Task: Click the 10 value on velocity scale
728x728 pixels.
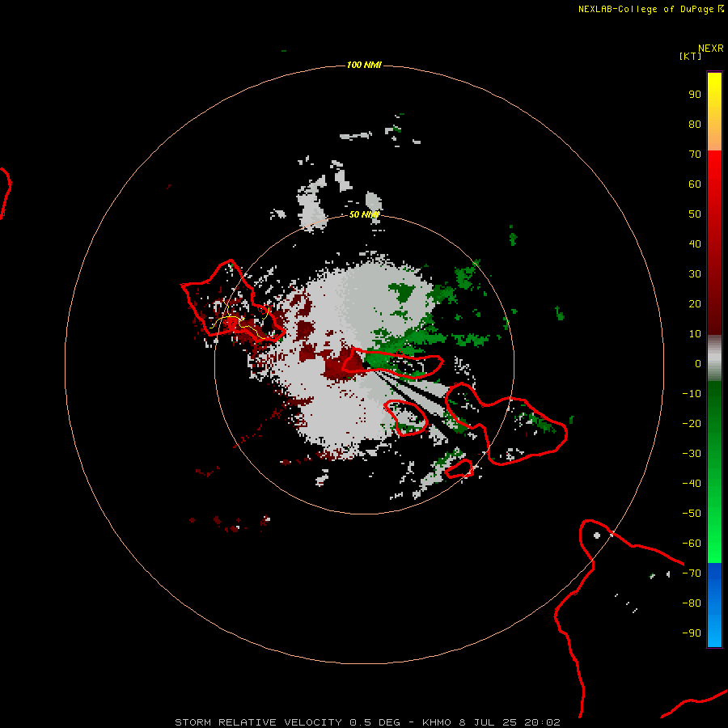Action: pos(695,334)
